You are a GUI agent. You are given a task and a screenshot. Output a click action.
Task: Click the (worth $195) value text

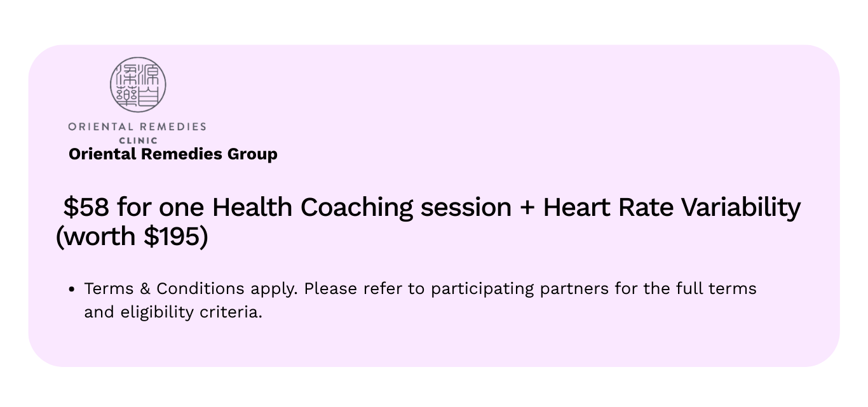pos(132,237)
